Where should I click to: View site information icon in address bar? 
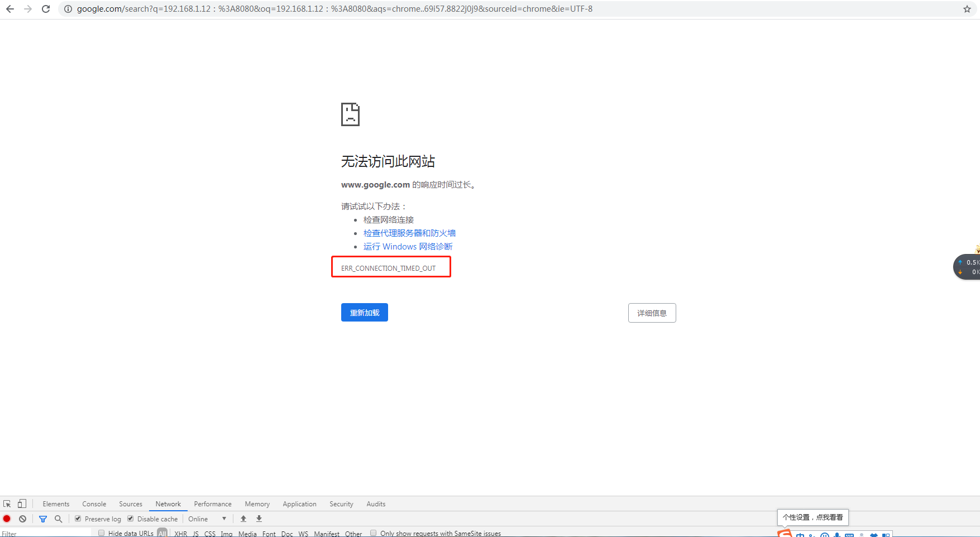click(68, 9)
